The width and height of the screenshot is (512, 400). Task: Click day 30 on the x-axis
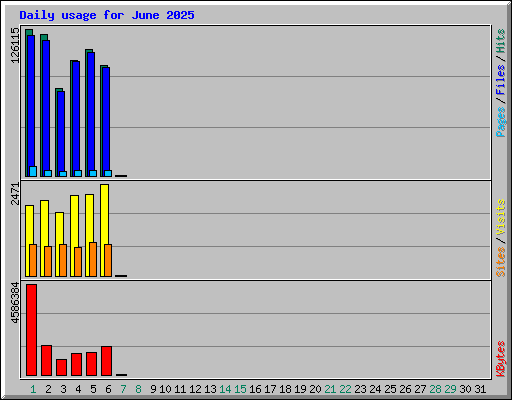pyautogui.click(x=465, y=389)
